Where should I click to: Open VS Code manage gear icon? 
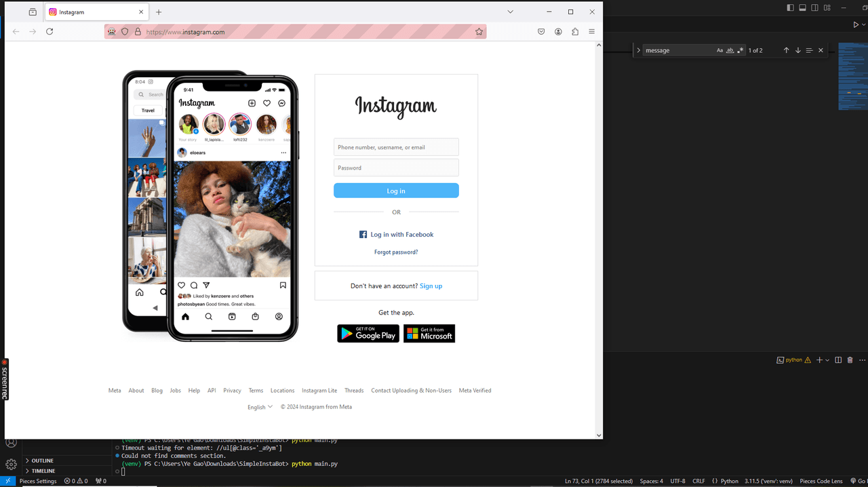point(11,464)
